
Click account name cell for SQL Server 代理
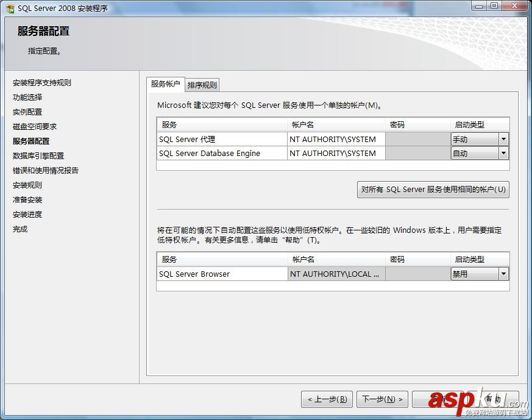pyautogui.click(x=336, y=139)
